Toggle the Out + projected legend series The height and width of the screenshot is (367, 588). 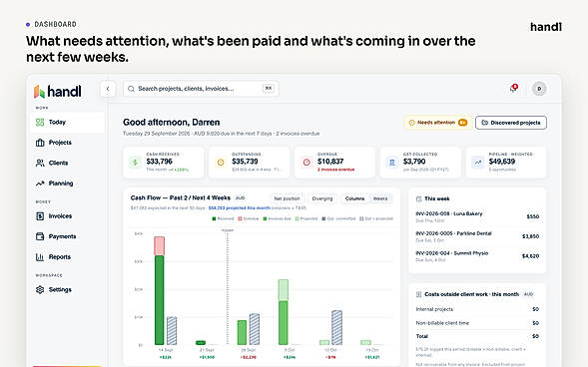(x=376, y=218)
